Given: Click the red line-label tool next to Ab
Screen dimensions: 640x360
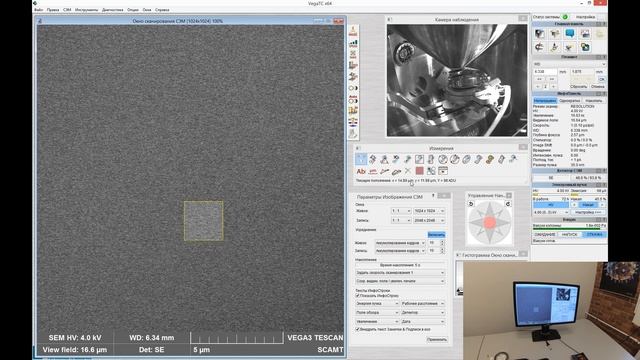Looking at the screenshot, I should [372, 171].
